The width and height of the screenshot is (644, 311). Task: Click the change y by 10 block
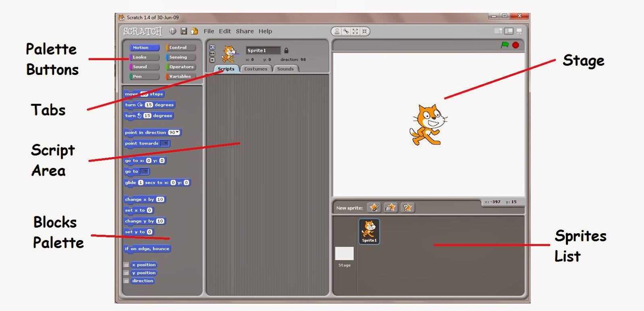point(145,221)
